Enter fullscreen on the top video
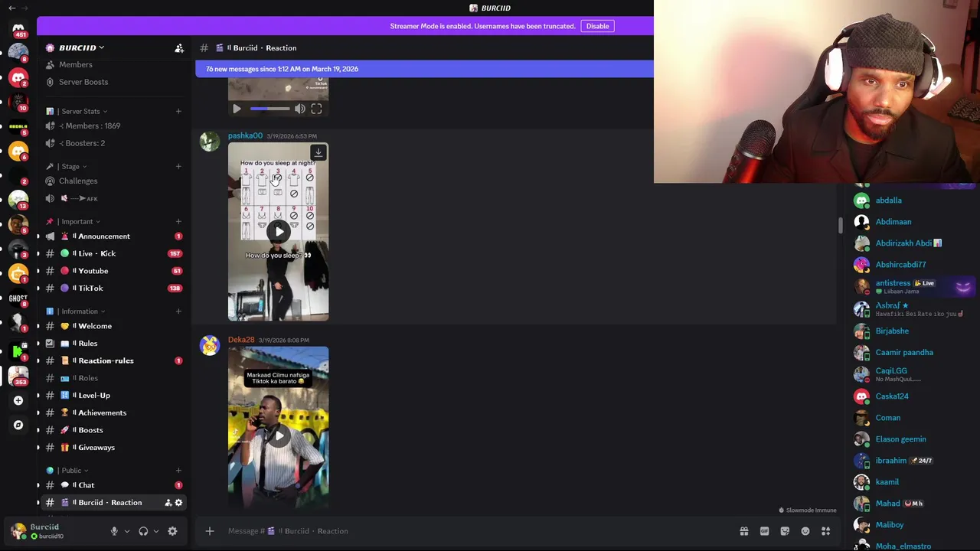Screen dimensions: 980x551 316,109
